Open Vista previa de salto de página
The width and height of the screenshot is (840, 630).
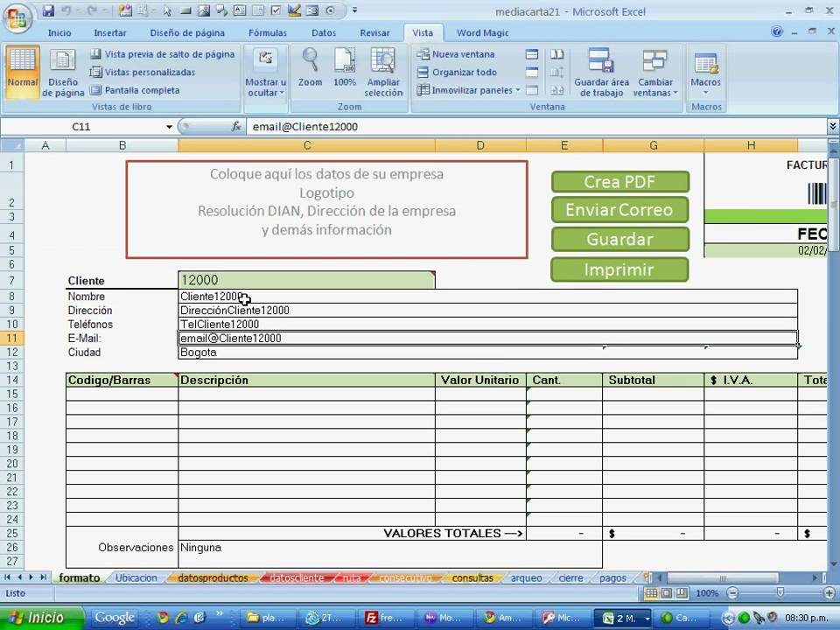(163, 54)
